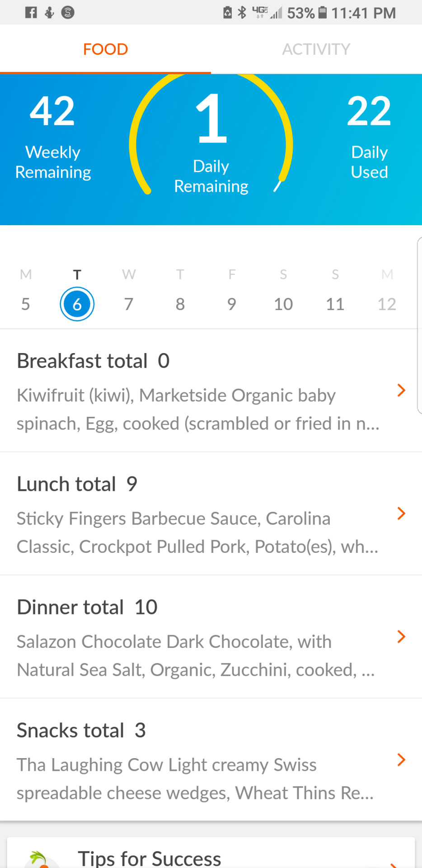Viewport: 422px width, 868px height.
Task: Tap the Facebook notification icon in status bar
Action: pyautogui.click(x=31, y=13)
